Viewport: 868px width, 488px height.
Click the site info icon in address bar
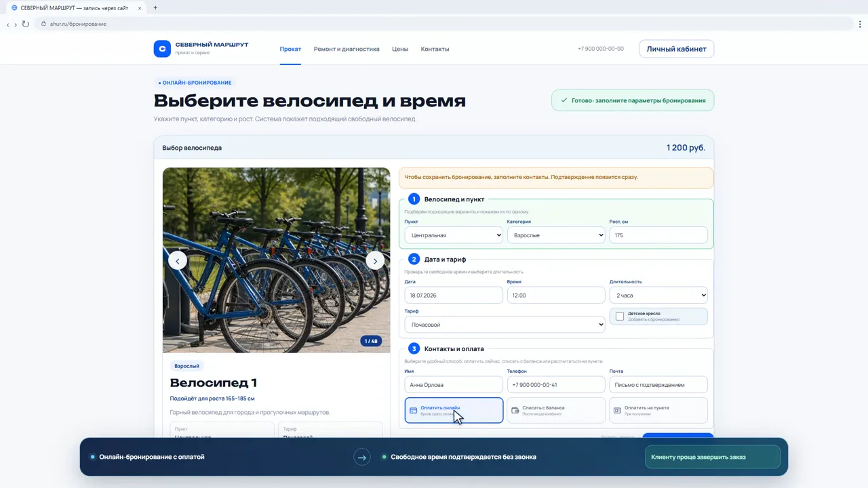(43, 24)
